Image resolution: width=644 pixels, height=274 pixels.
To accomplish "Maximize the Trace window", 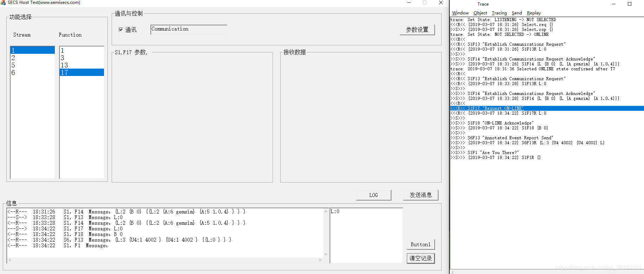I will (630, 4).
